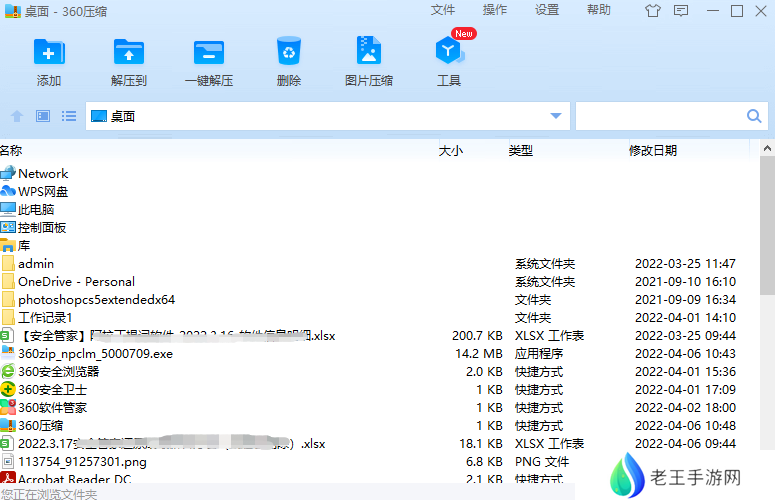Click the Extract To (解压到) icon
The image size is (775, 500).
click(x=129, y=52)
